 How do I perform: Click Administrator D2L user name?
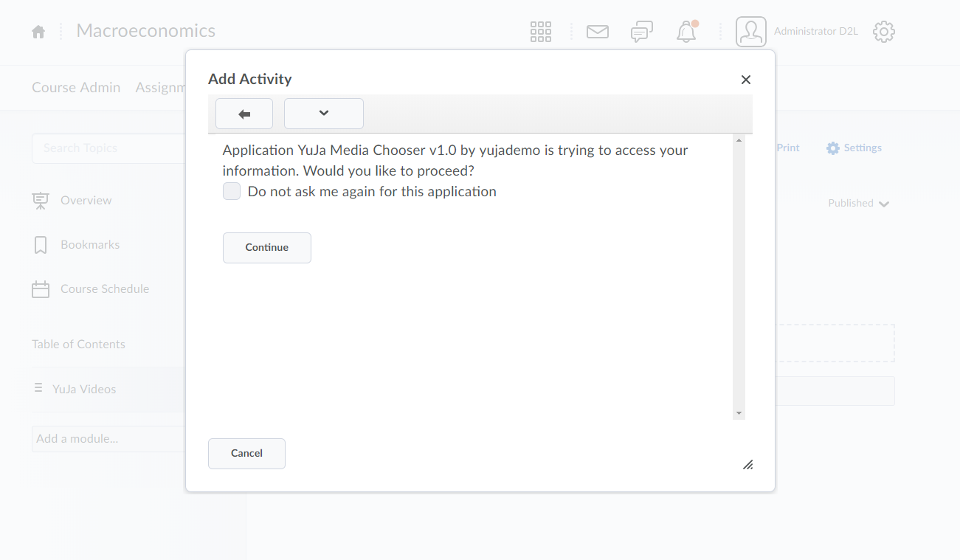[x=816, y=32]
